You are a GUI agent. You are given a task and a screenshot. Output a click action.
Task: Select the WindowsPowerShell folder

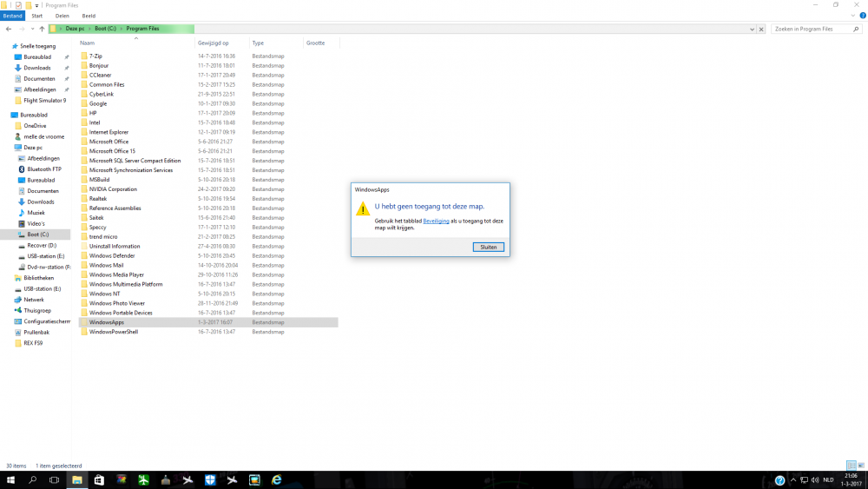click(x=114, y=332)
